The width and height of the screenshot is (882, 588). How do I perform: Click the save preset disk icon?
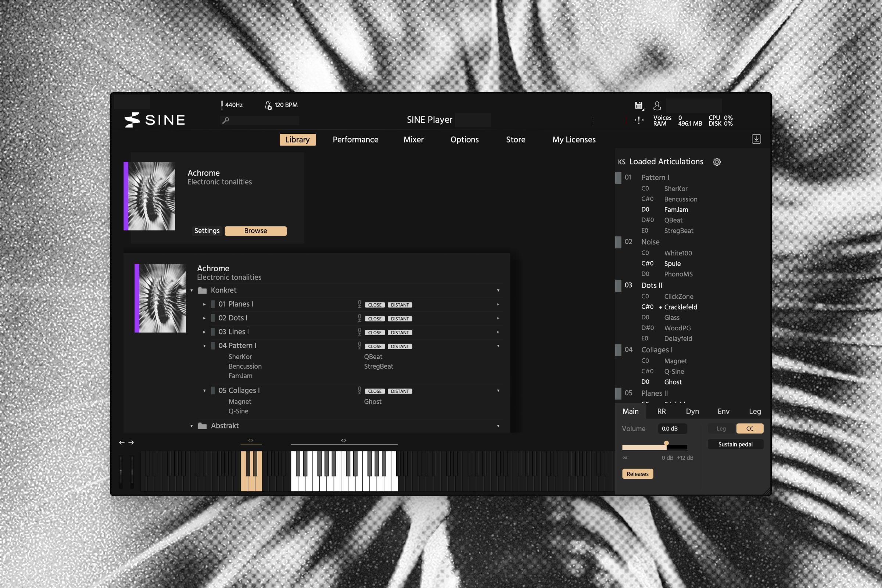tap(639, 106)
